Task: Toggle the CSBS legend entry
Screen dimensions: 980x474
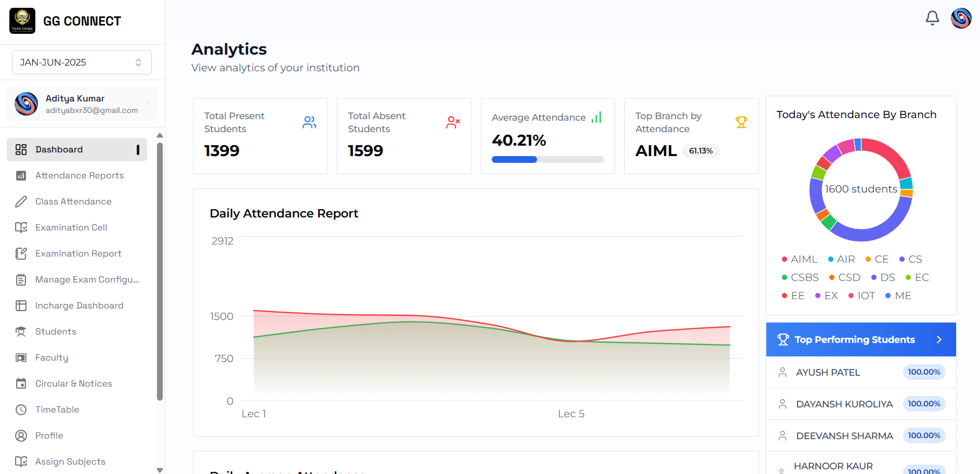Action: pos(800,277)
